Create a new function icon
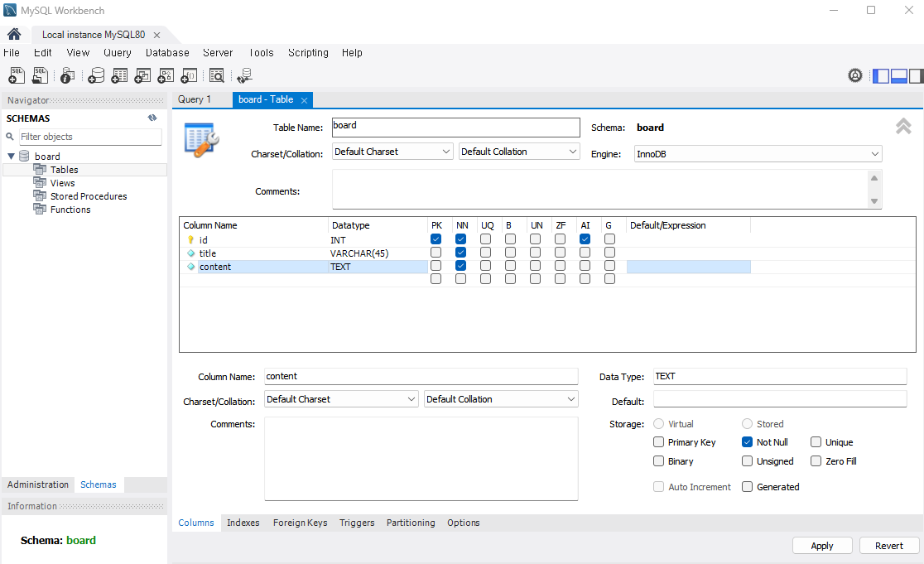Viewport: 924px width, 564px height. 189,75
